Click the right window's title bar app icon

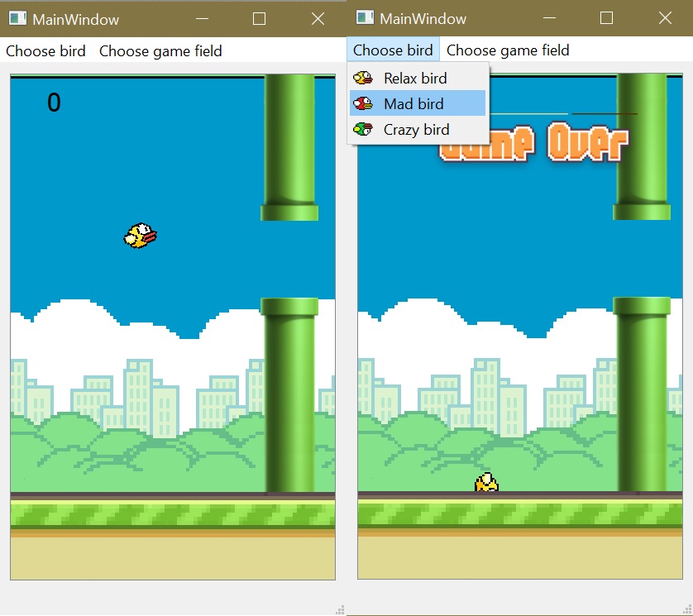365,19
